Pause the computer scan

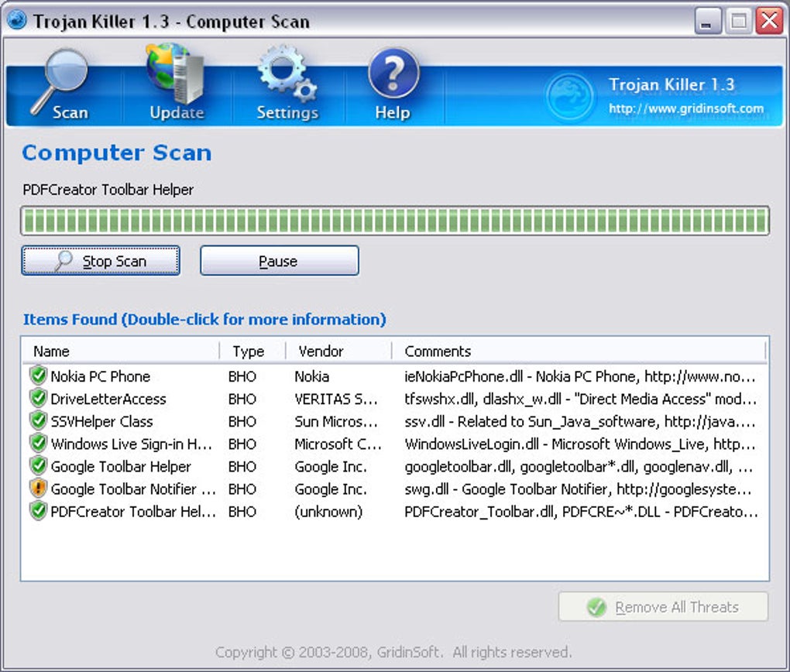[x=280, y=260]
